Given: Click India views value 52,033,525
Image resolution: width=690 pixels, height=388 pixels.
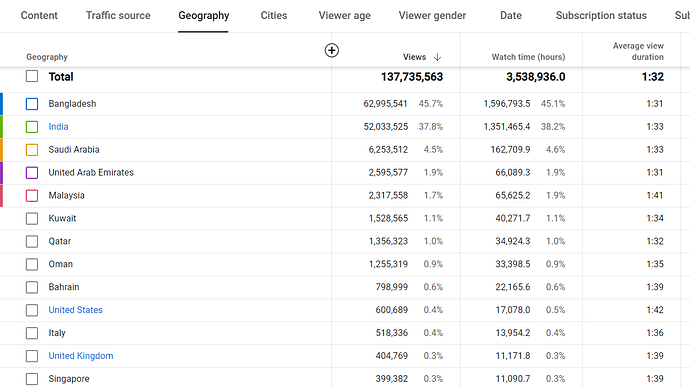Looking at the screenshot, I should [x=385, y=127].
